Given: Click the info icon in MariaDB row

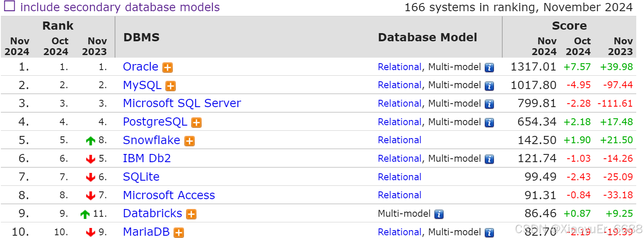Looking at the screenshot, I should 489,233.
